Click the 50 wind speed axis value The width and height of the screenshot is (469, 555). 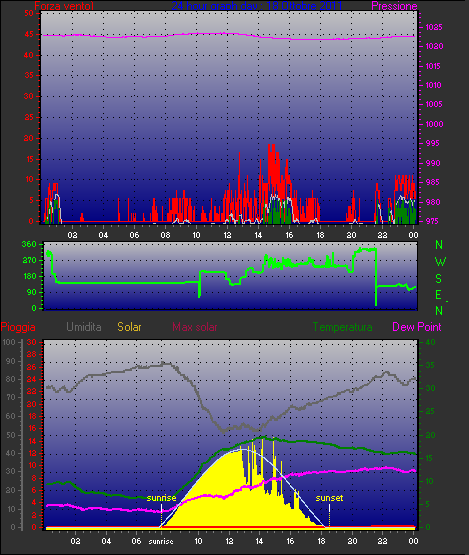(x=29, y=13)
